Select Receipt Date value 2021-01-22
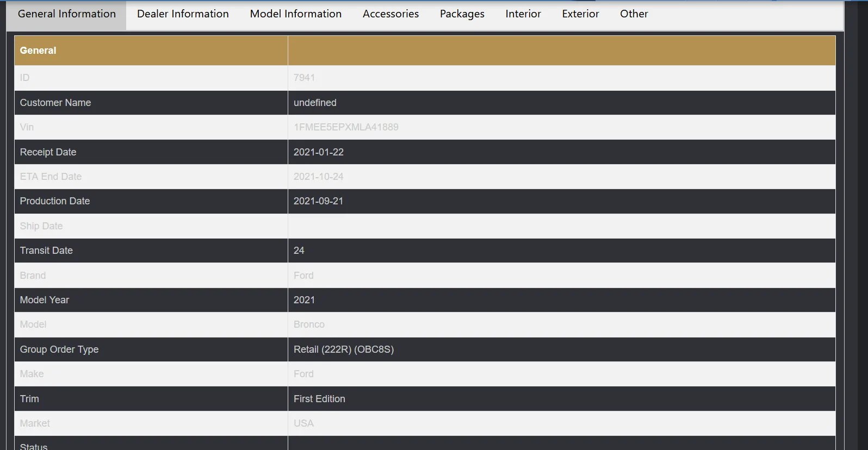 (319, 152)
